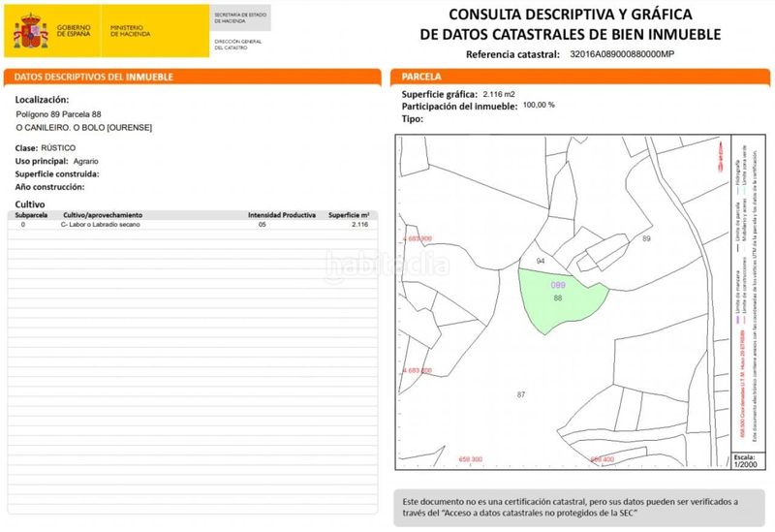Click the purple polygon label 089

[558, 285]
